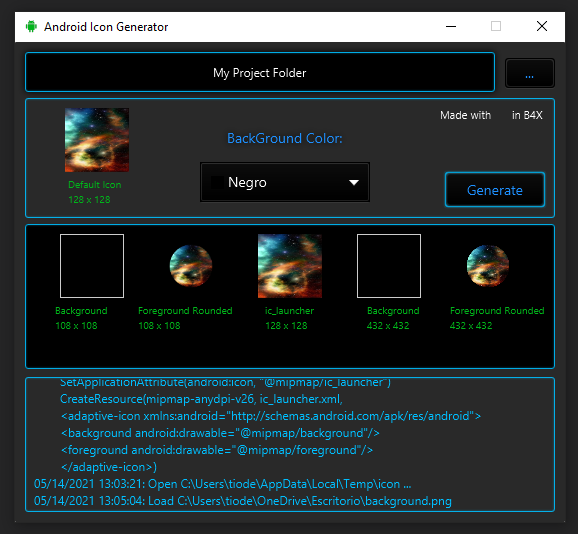This screenshot has width=578, height=534.
Task: Click the '</adaptive-icon>)' log line
Action: [109, 467]
